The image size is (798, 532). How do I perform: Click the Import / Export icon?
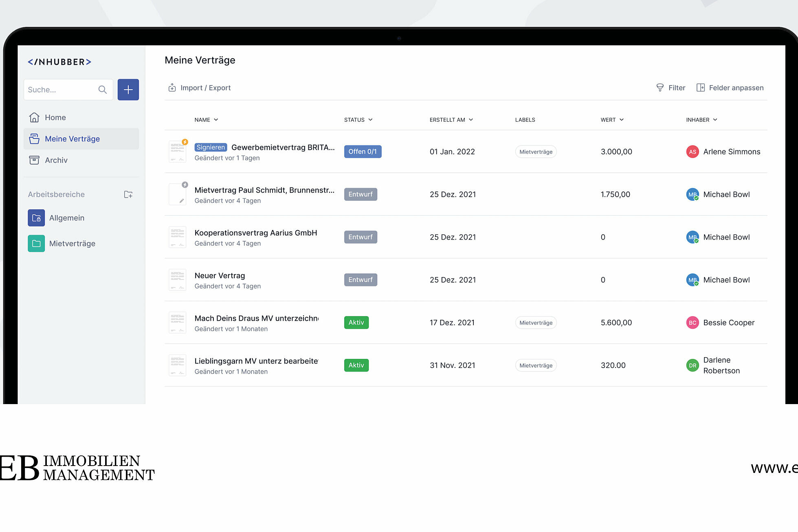click(x=172, y=88)
